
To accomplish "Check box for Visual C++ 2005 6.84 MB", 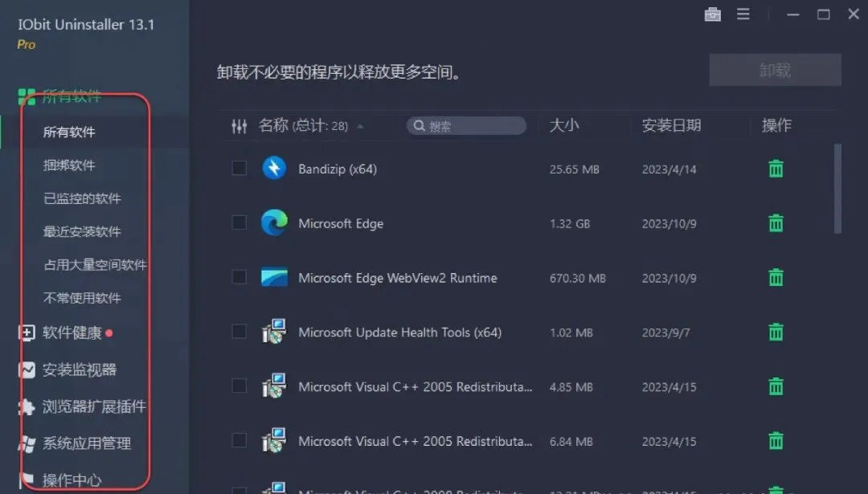I will [240, 440].
